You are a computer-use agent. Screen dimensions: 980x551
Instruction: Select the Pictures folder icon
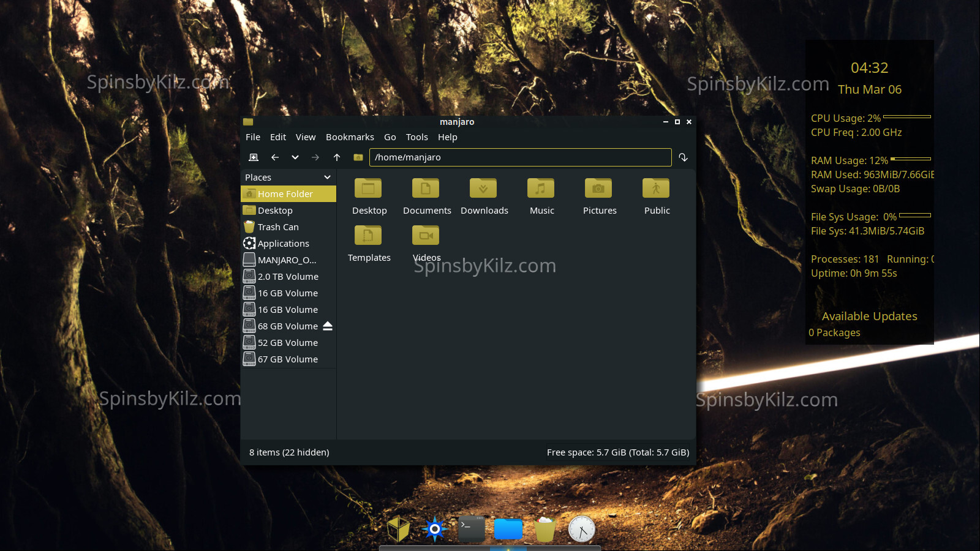[598, 188]
